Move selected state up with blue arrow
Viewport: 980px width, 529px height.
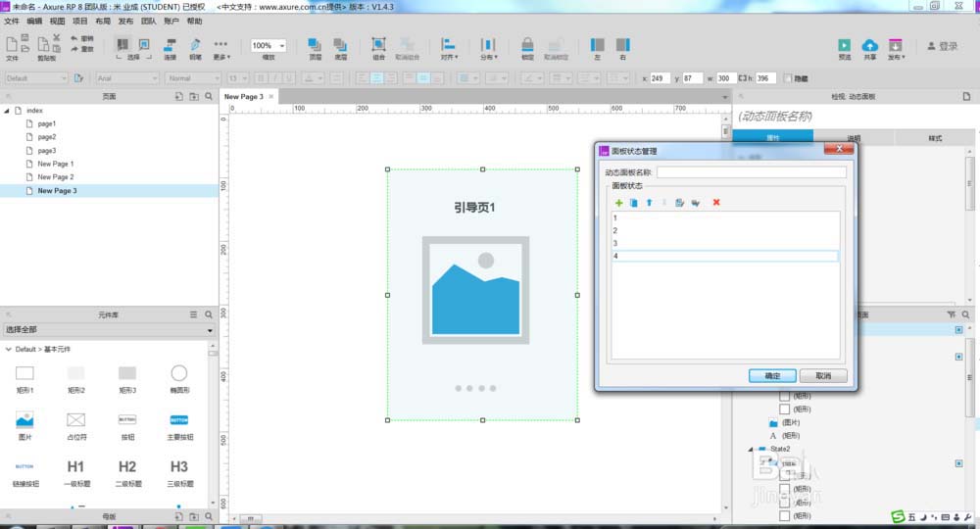(x=649, y=202)
